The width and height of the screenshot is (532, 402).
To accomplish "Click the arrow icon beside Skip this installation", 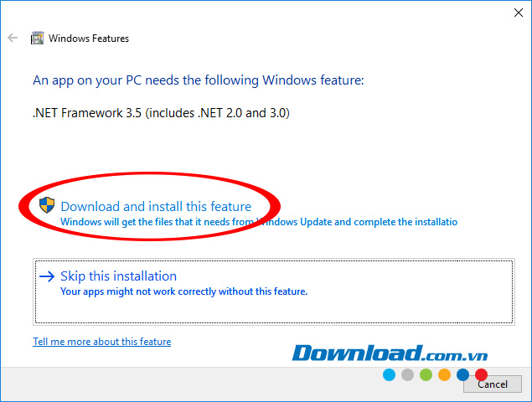I will (x=48, y=276).
